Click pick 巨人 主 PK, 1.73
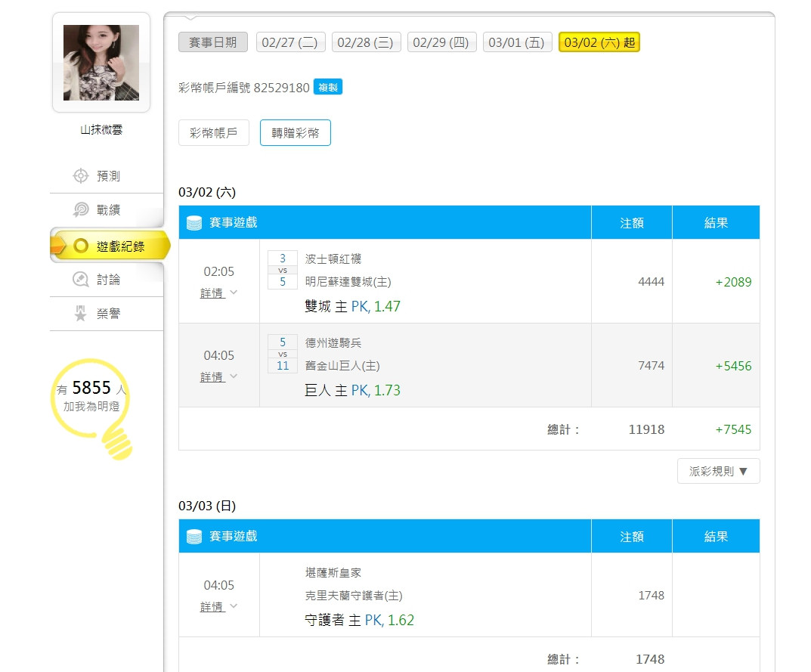Viewport: 811px width, 672px height. (x=352, y=390)
